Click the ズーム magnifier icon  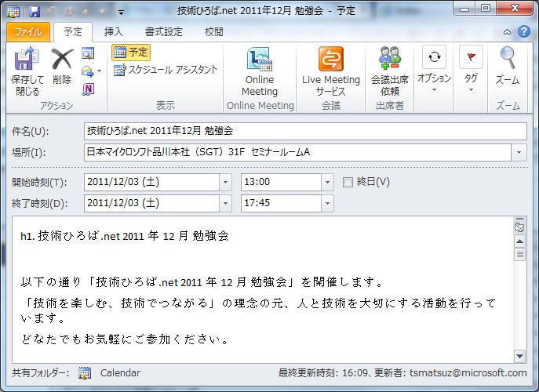pos(508,58)
